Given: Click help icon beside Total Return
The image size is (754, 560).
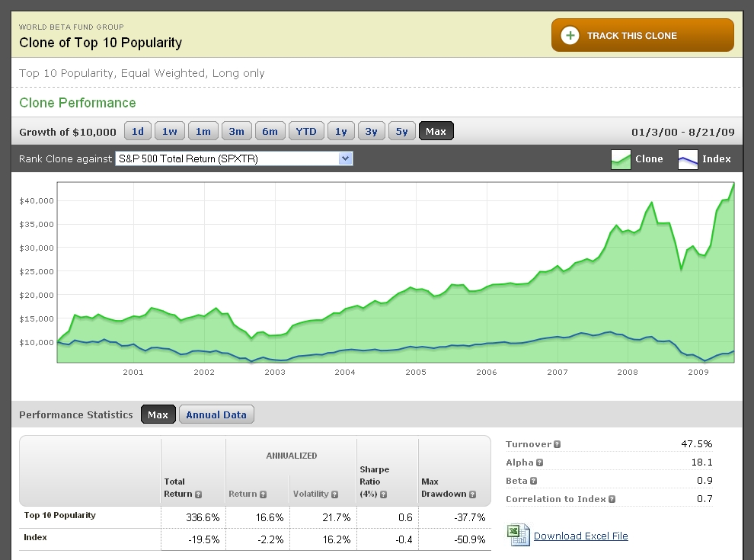Looking at the screenshot, I should pyautogui.click(x=198, y=494).
